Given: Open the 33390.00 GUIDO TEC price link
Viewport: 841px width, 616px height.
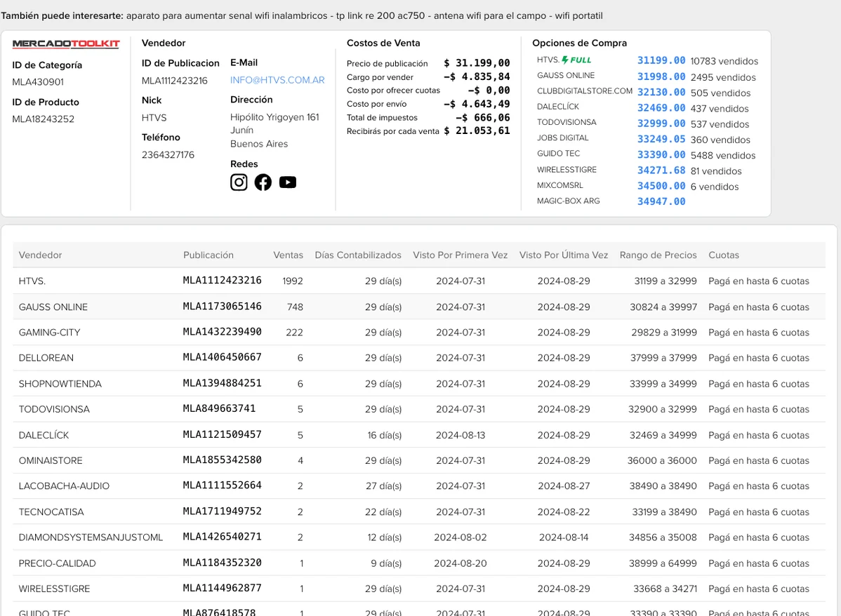Looking at the screenshot, I should pos(661,154).
